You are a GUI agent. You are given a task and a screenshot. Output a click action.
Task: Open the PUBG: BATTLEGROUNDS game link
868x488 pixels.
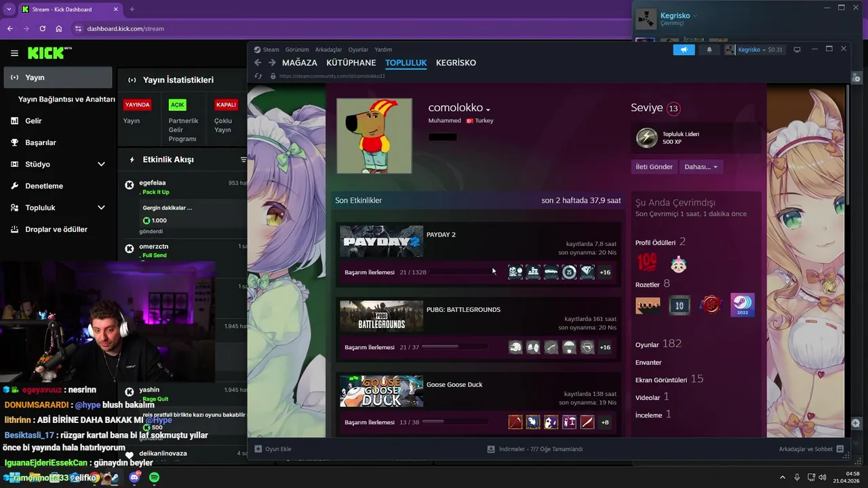[463, 310]
